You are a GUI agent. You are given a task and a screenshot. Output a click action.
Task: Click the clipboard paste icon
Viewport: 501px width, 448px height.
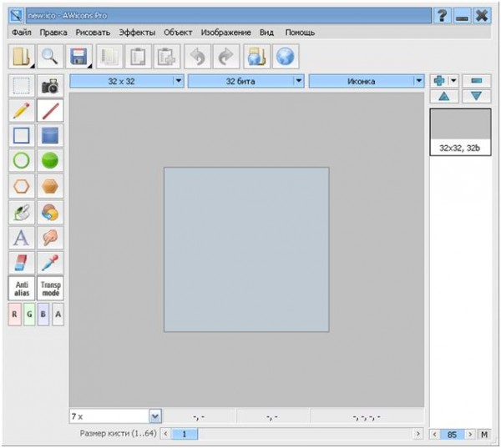coord(138,57)
